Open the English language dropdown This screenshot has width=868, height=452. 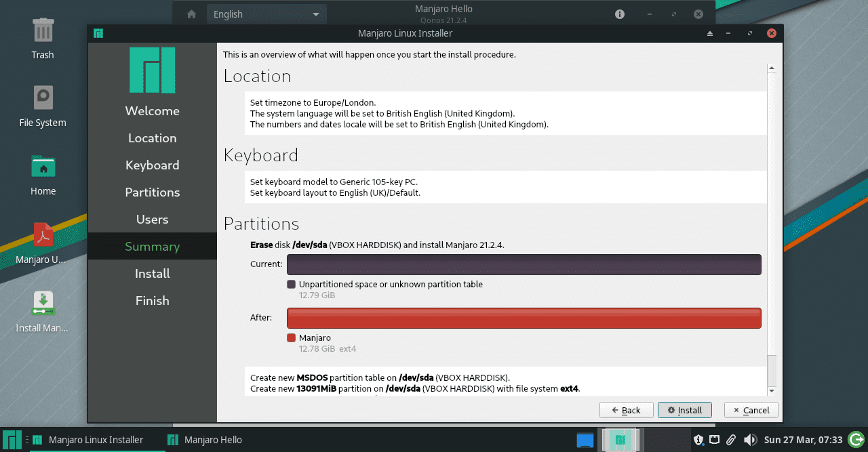tap(267, 14)
